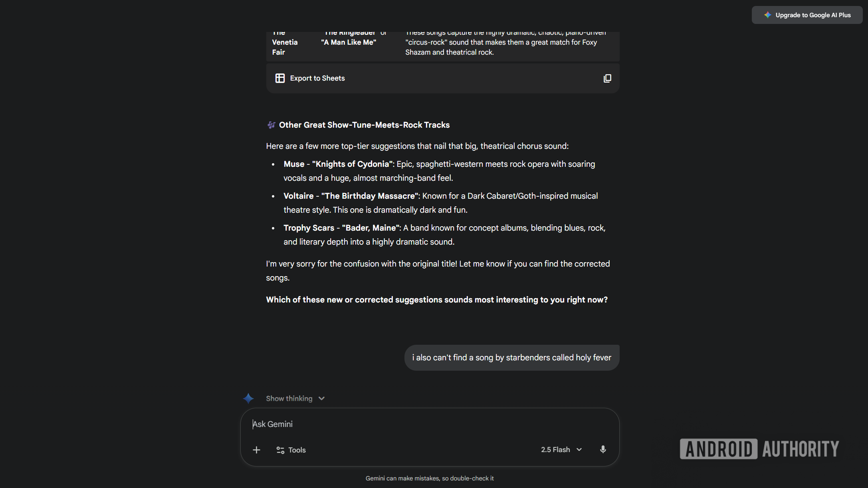
Task: Click the copy table icon
Action: coord(607,78)
